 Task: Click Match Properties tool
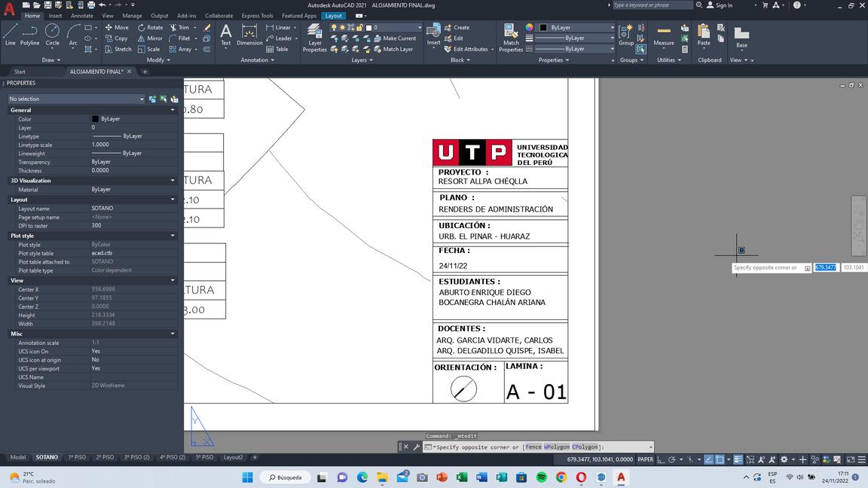[510, 38]
